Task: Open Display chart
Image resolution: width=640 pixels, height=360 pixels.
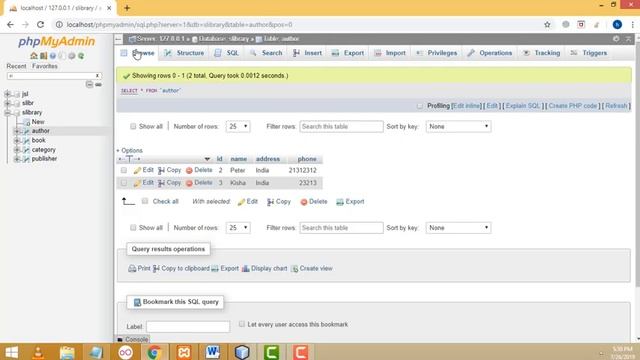Action: coord(264,269)
